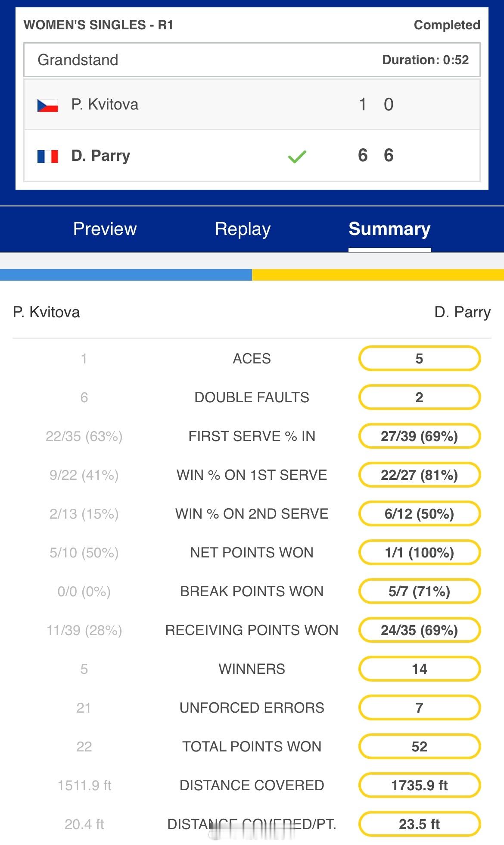This screenshot has height=845, width=504.
Task: Click Parry's first serve 27/39 (69%) pill
Action: click(419, 436)
